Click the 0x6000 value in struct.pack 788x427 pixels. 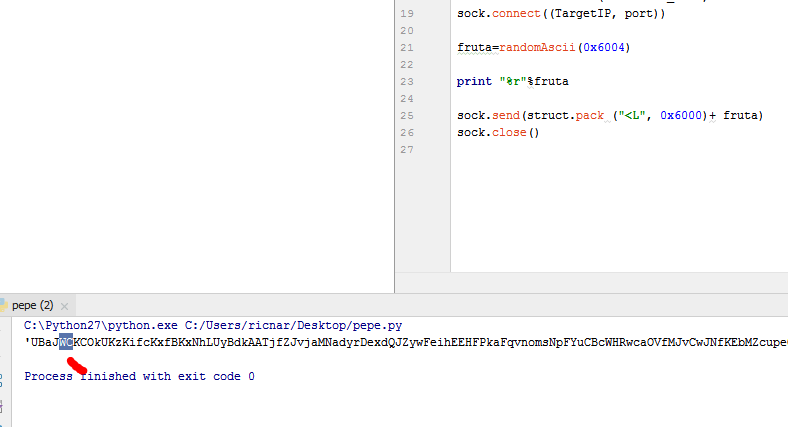pyautogui.click(x=681, y=116)
